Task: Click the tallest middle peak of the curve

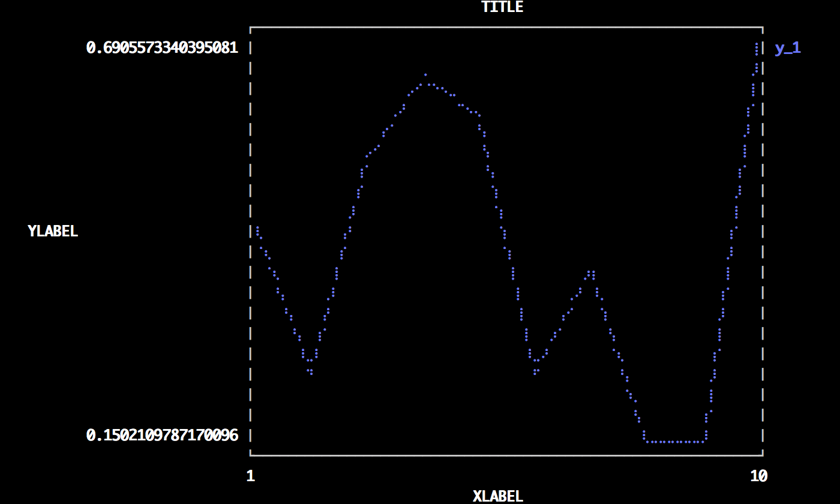Action: tap(425, 75)
